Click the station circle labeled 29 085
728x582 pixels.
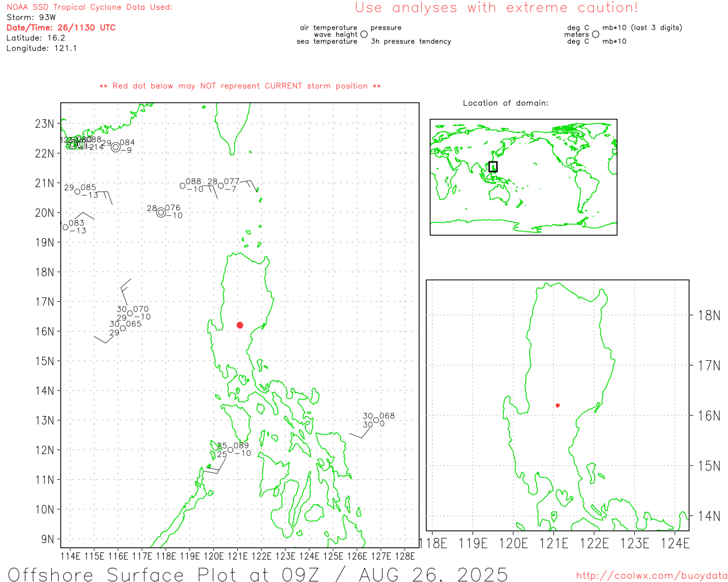77,192
